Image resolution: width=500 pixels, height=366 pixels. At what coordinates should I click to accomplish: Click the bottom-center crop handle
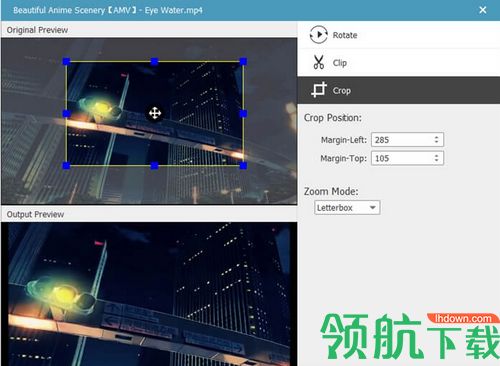click(x=154, y=166)
